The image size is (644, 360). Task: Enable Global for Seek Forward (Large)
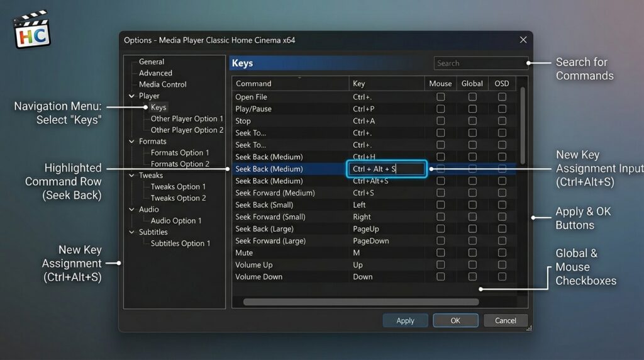(x=472, y=241)
